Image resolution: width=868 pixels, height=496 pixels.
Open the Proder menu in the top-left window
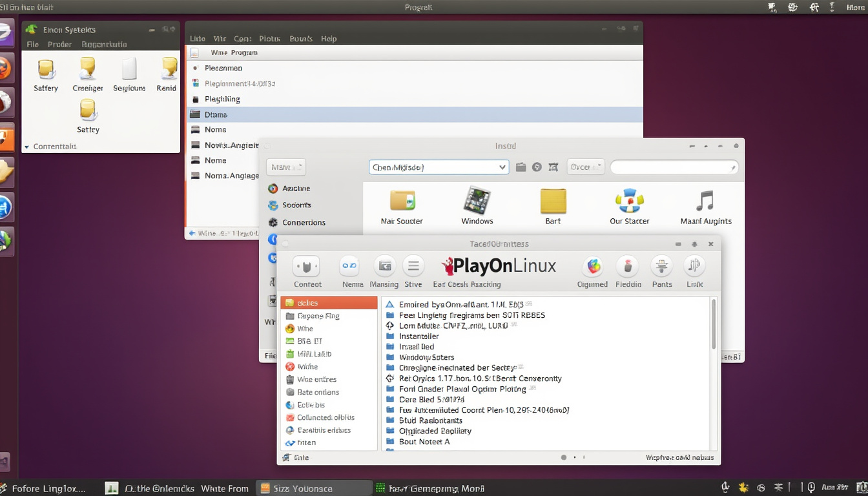click(x=59, y=45)
